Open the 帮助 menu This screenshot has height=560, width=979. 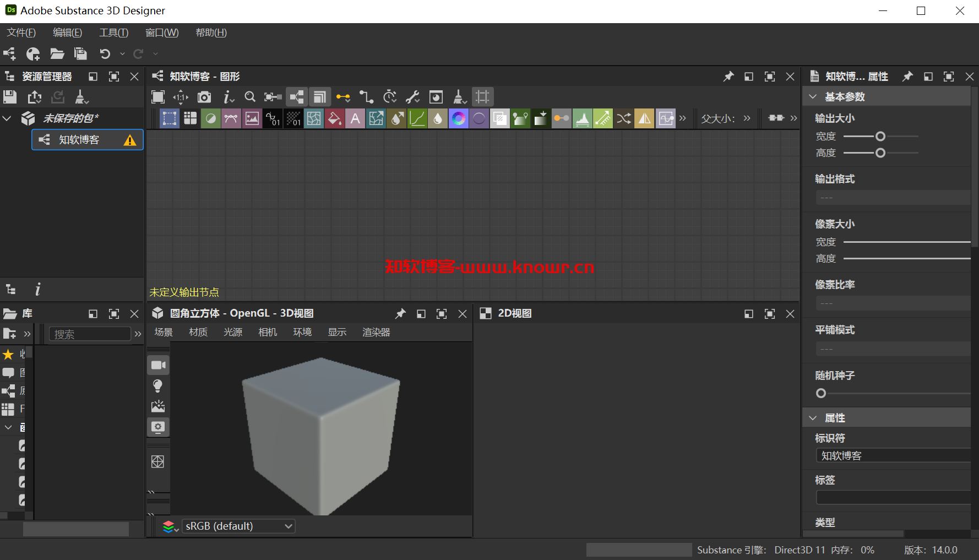click(x=211, y=32)
